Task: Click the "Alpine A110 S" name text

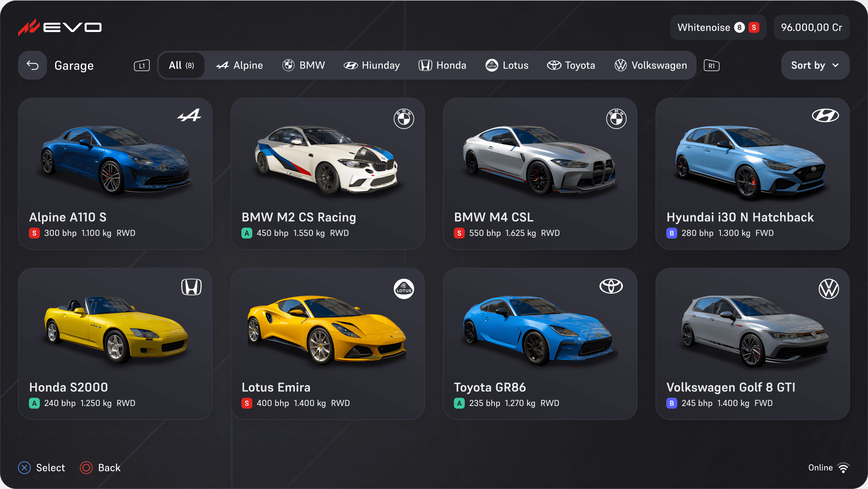Action: [68, 217]
